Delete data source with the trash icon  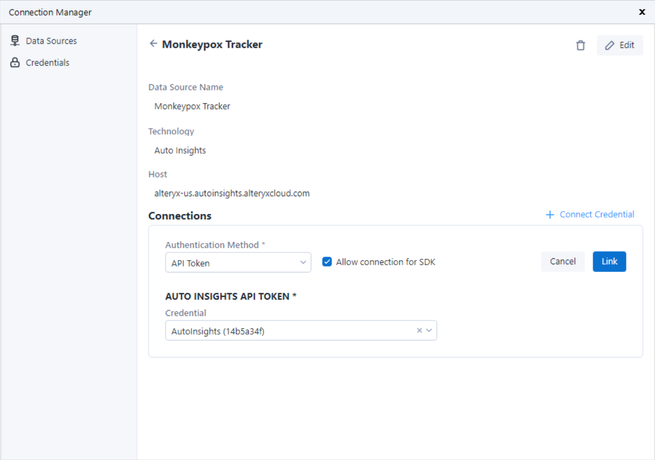580,45
